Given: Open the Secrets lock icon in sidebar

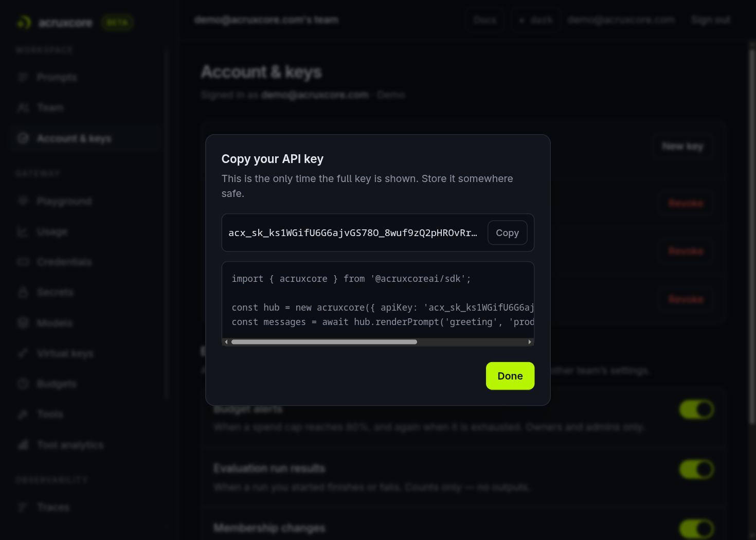Looking at the screenshot, I should 23,292.
